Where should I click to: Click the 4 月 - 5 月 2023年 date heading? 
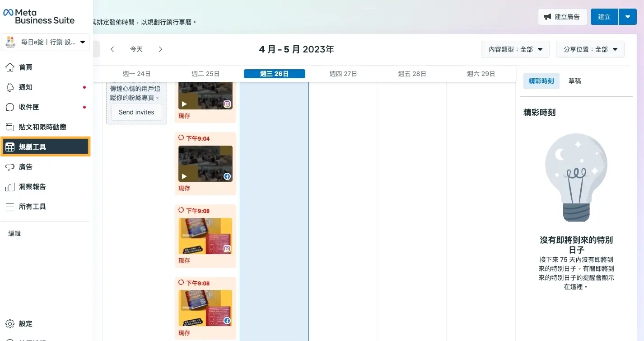click(x=297, y=49)
